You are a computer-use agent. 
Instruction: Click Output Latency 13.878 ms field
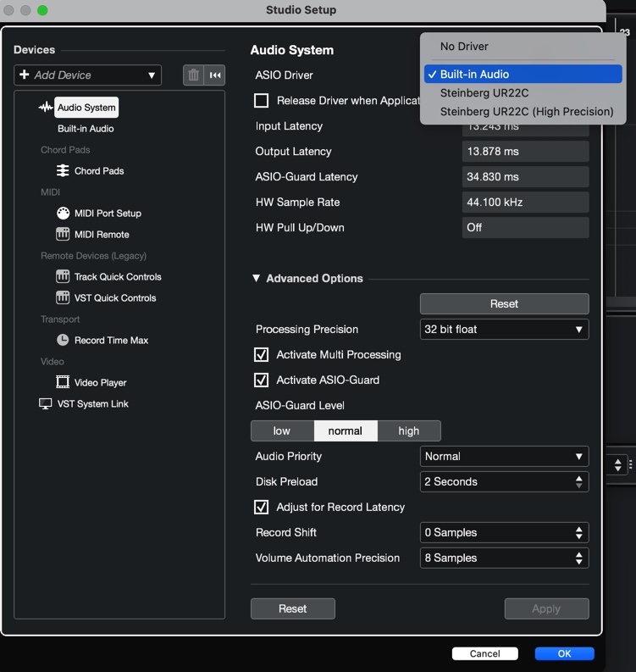click(x=526, y=152)
